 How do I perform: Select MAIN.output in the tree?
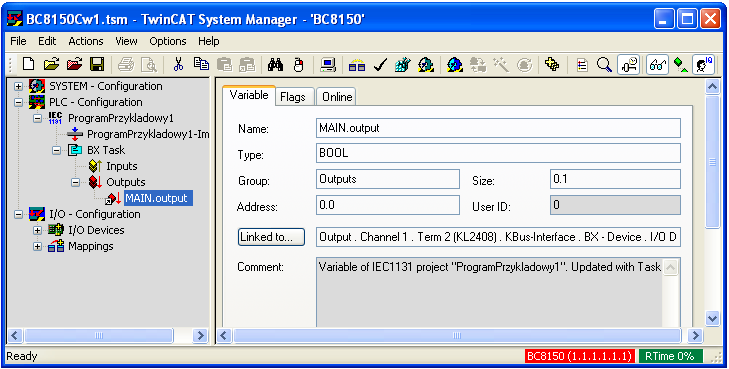(158, 198)
